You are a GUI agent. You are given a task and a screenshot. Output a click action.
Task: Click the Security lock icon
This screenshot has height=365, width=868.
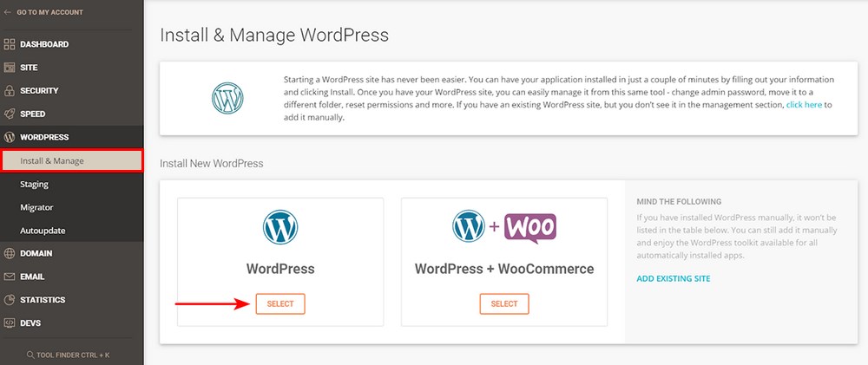click(x=10, y=90)
